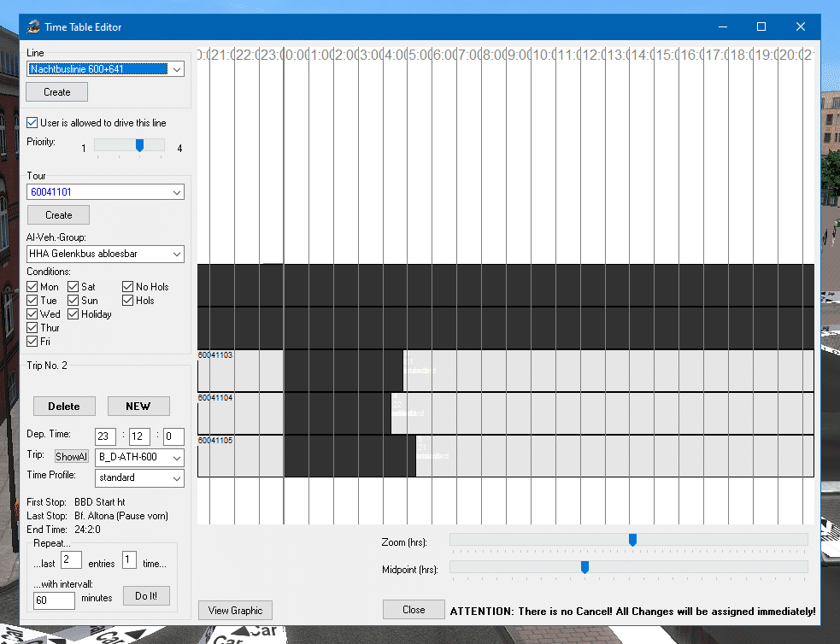Open the Trip B_D-ATH-600 dropdown
Viewport: 840px width, 644px height.
coord(177,458)
